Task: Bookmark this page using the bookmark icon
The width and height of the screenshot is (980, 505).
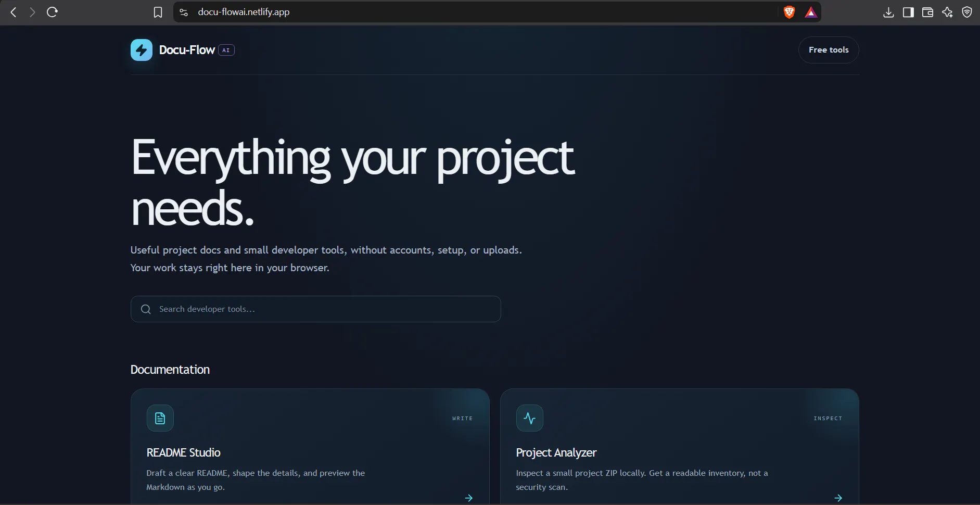Action: (158, 12)
